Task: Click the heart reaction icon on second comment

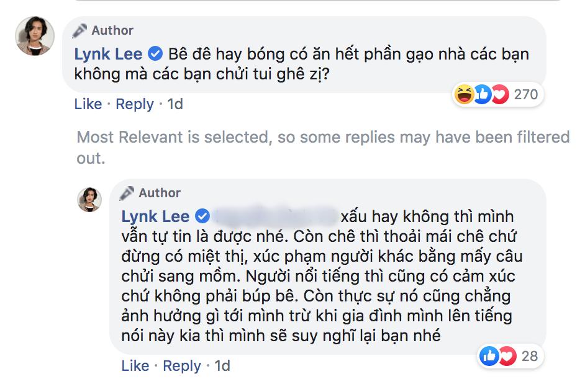Action: pos(506,355)
